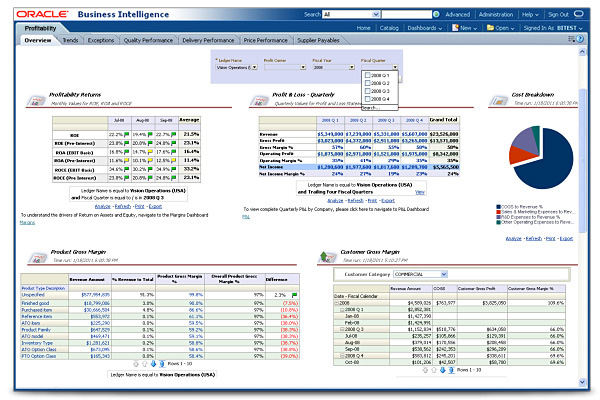Go to Home
Viewport: 600px width, 400px height.
(364, 28)
